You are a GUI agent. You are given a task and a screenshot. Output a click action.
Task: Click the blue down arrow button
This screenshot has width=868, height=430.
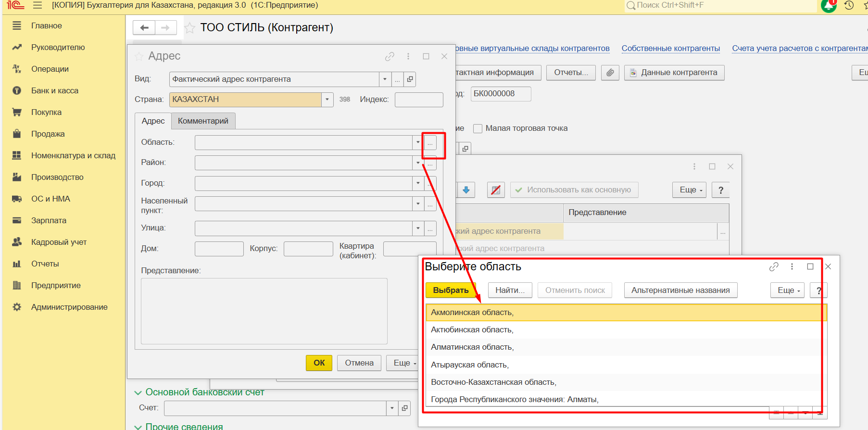465,190
